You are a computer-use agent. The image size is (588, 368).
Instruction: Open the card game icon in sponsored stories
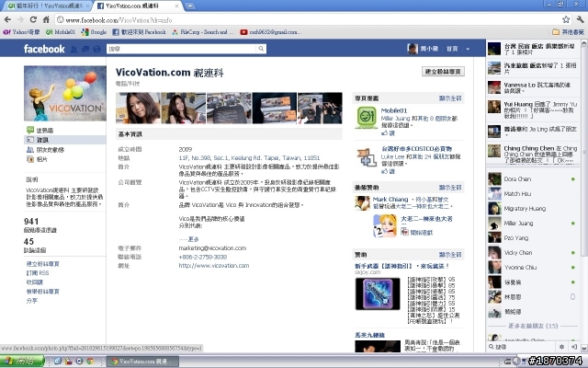tap(385, 225)
